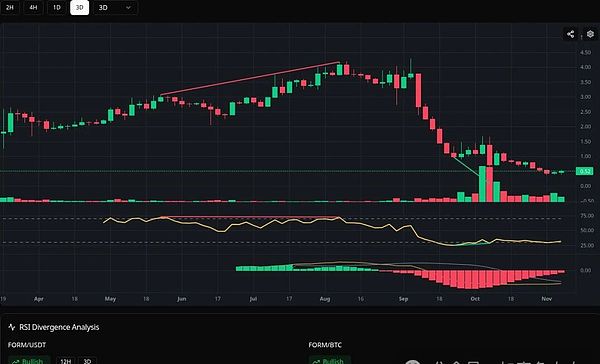Click the Sep date label

403,299
